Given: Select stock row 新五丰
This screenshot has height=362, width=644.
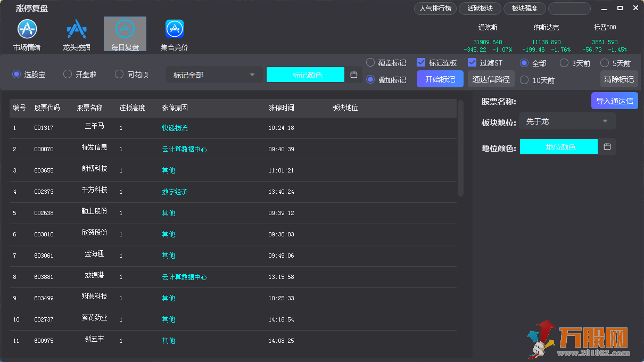Looking at the screenshot, I should tap(233, 341).
